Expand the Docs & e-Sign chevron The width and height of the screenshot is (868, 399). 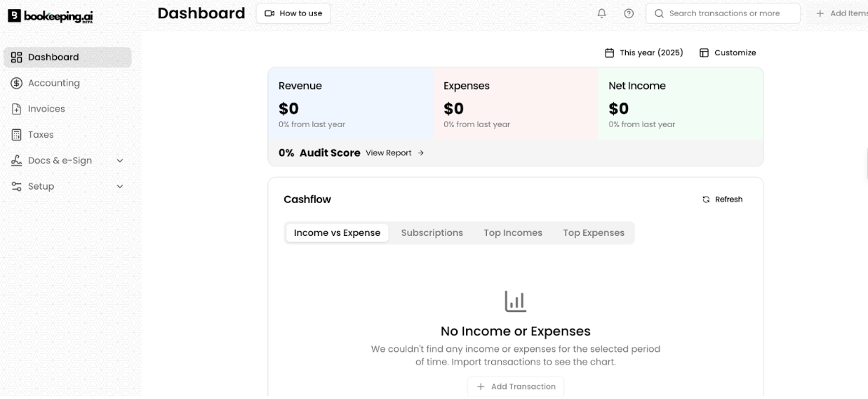click(120, 161)
